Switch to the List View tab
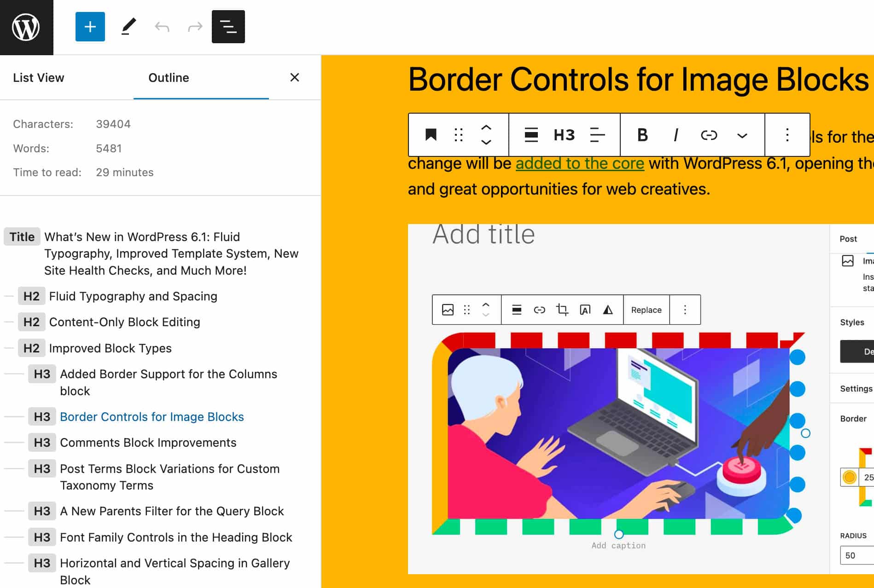This screenshot has height=588, width=874. click(x=38, y=77)
